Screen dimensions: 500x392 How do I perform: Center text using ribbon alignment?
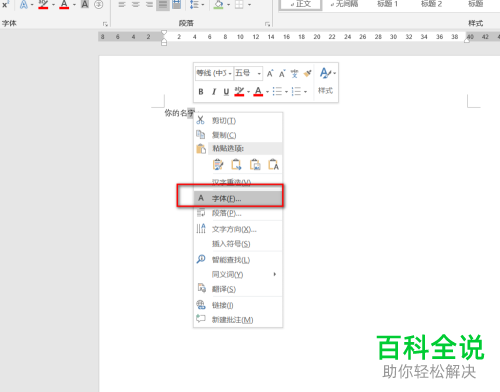[136, 5]
